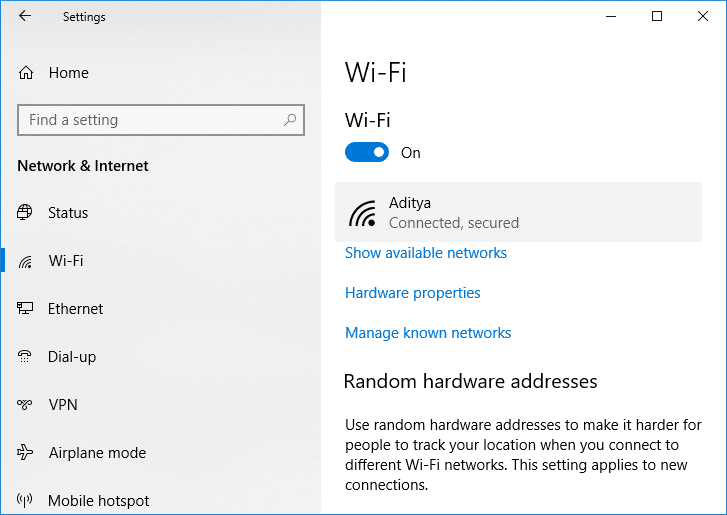Open the Status settings page
727x515 pixels.
[68, 213]
